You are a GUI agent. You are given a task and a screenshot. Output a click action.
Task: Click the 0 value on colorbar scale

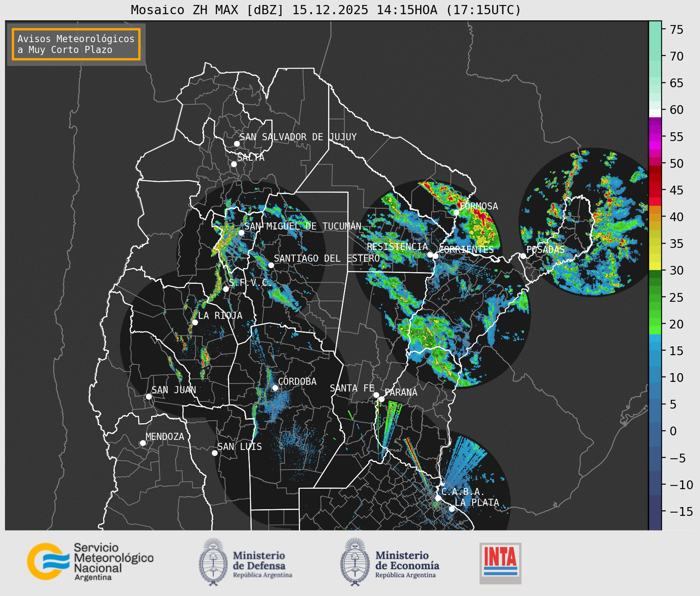(673, 431)
